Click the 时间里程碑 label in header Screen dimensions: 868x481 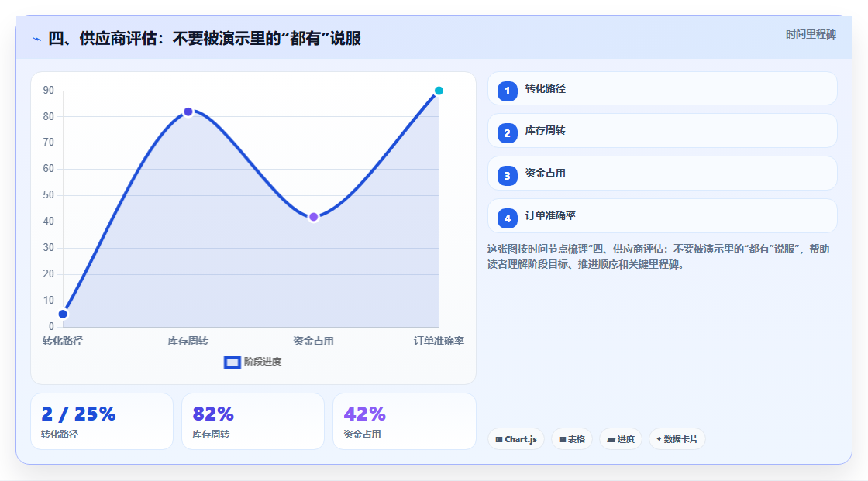coord(811,34)
